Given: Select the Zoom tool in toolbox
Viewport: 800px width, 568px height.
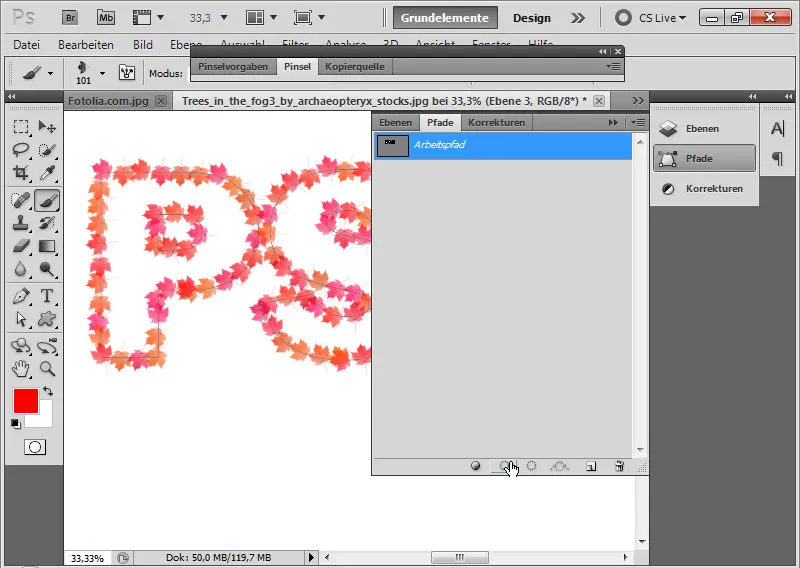Looking at the screenshot, I should 47,368.
